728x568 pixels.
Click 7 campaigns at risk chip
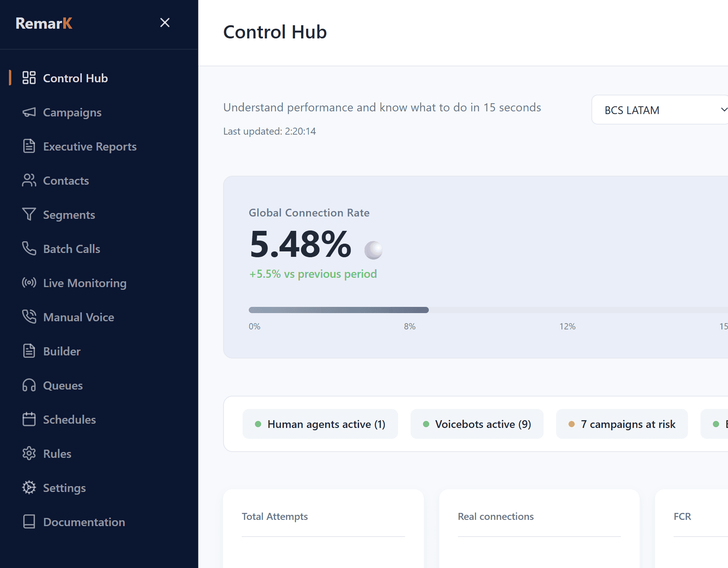[622, 424]
